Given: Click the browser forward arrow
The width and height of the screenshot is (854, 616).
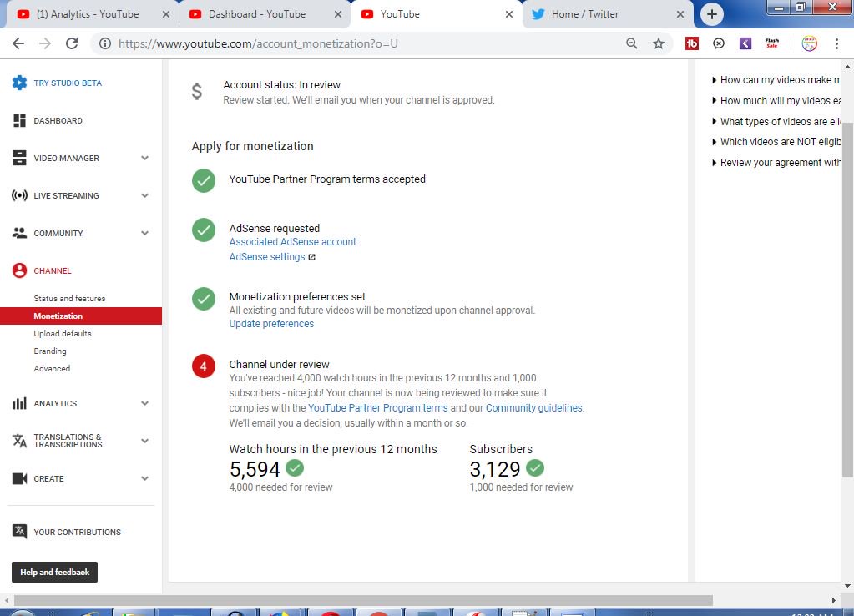Looking at the screenshot, I should click(x=44, y=43).
